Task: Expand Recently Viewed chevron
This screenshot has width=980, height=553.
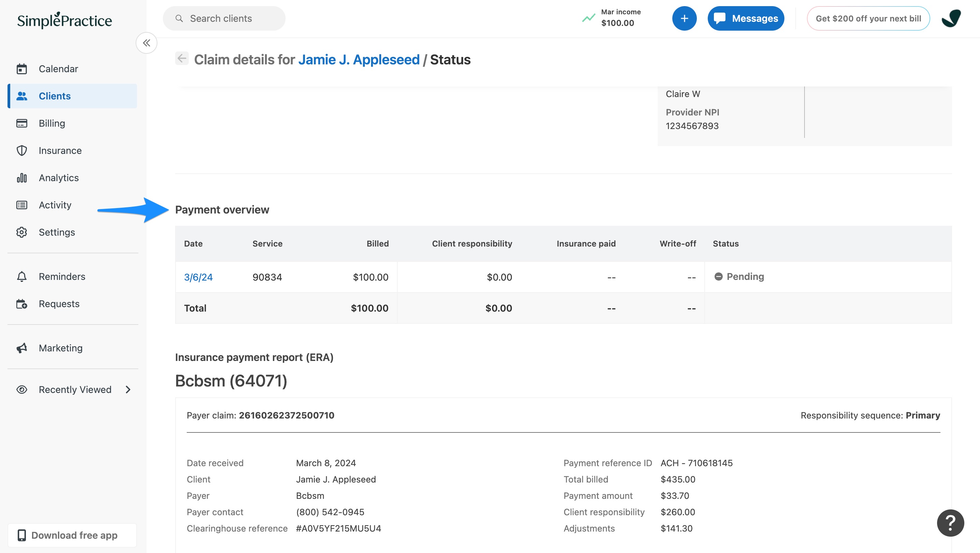Action: pos(128,390)
